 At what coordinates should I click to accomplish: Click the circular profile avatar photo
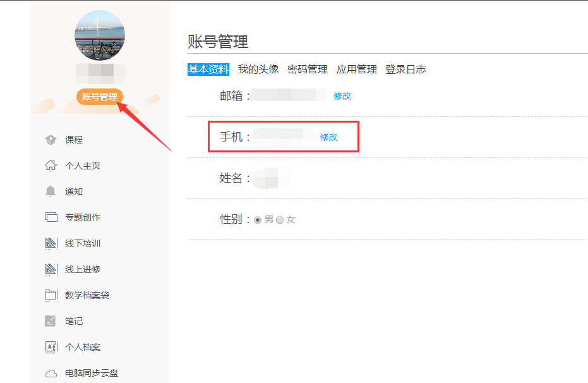click(x=100, y=35)
